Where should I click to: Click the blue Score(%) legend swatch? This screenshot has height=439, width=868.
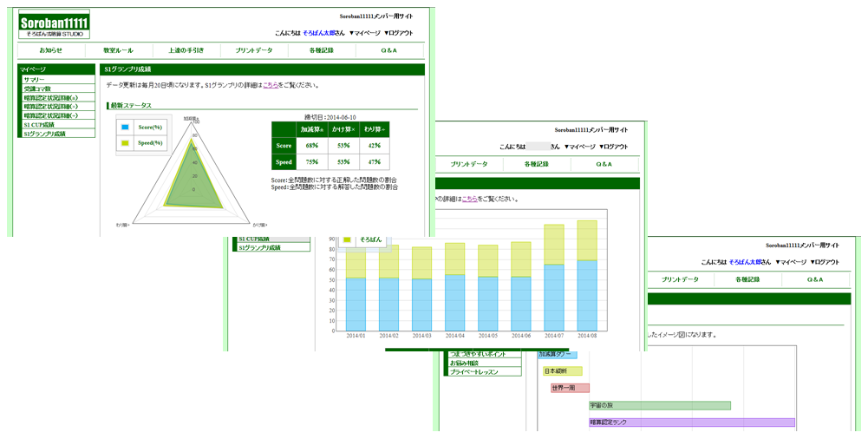125,128
